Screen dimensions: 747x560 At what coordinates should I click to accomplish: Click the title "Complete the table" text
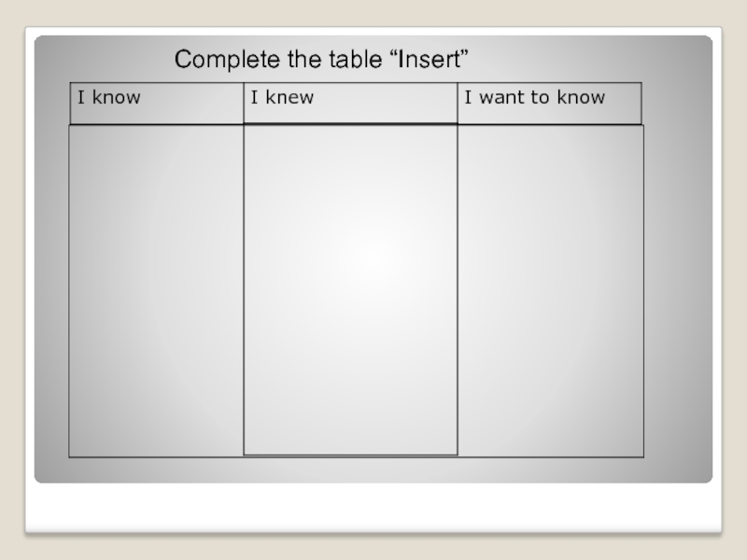320,61
